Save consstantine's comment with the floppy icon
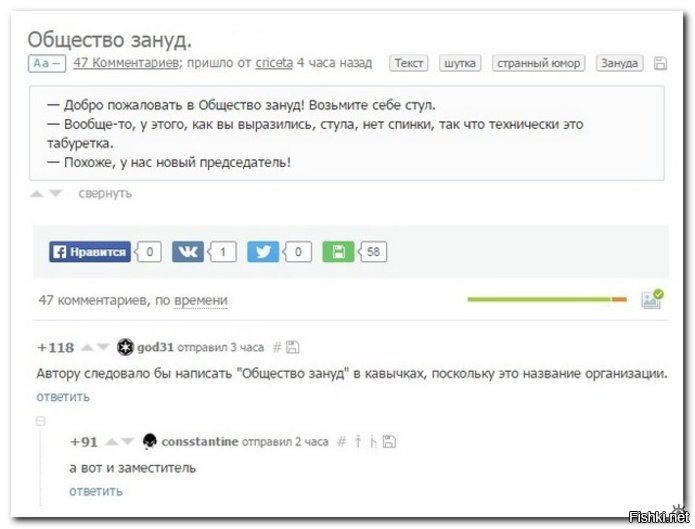The height and width of the screenshot is (529, 695). [389, 441]
